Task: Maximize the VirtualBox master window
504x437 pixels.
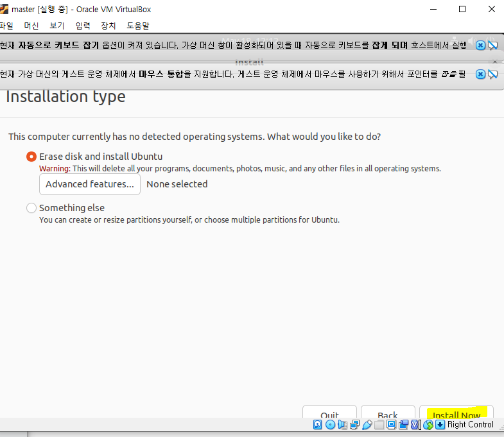Action: point(462,9)
